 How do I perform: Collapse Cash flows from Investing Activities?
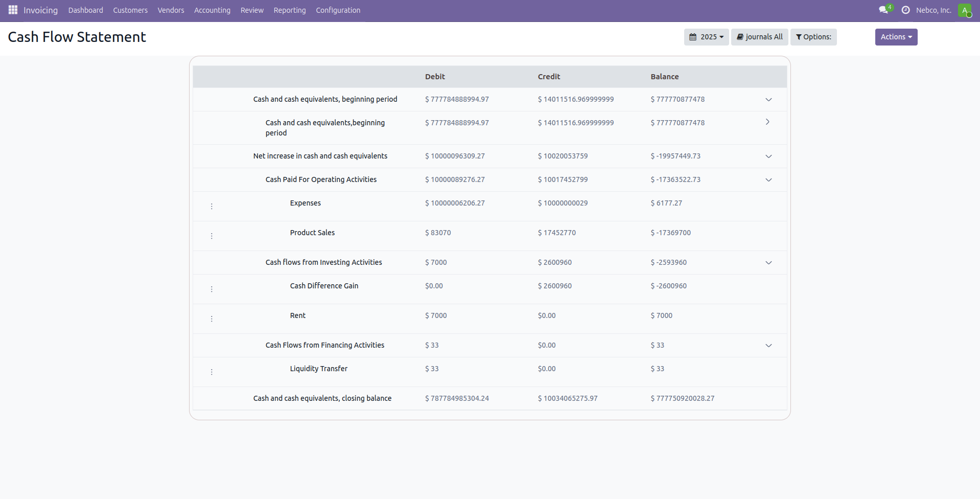768,263
